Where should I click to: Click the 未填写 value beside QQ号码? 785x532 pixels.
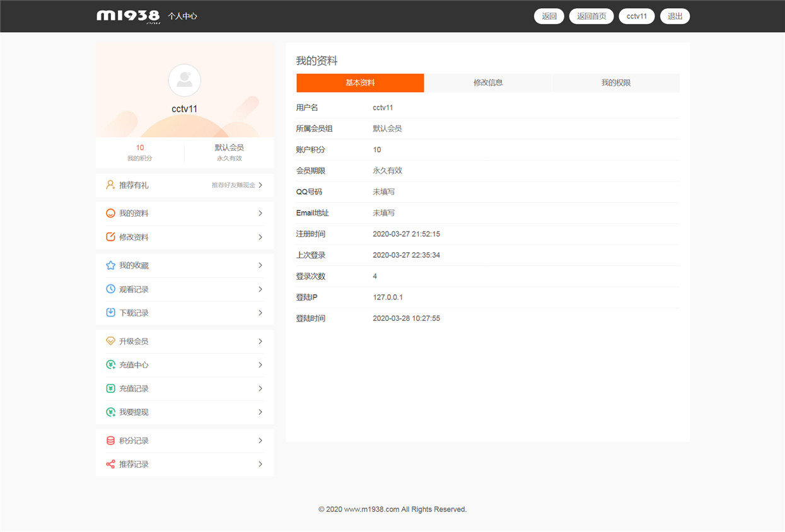click(384, 192)
